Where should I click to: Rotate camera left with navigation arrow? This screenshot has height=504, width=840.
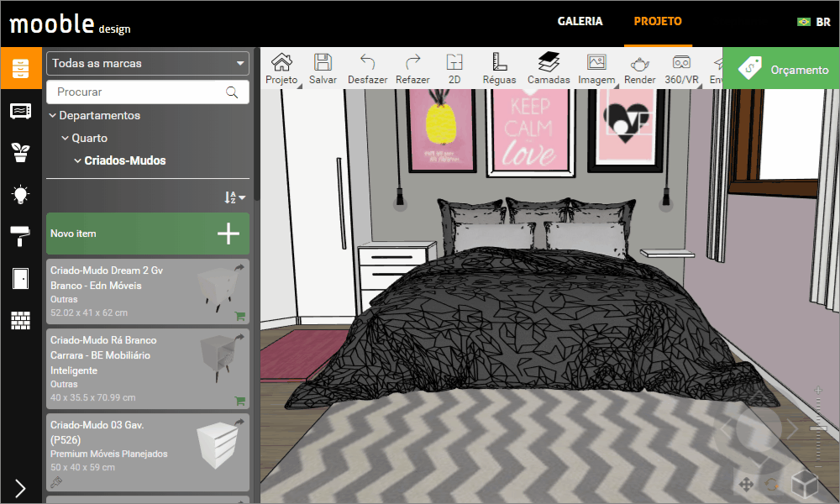click(x=726, y=428)
